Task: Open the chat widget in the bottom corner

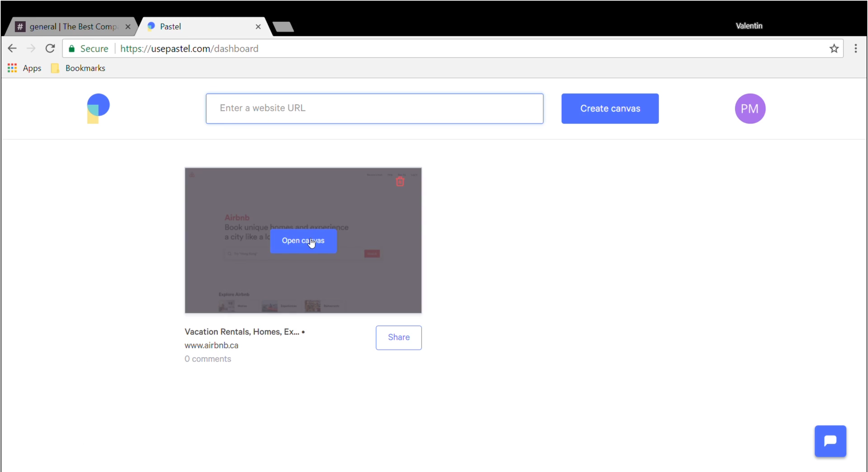Action: click(830, 441)
